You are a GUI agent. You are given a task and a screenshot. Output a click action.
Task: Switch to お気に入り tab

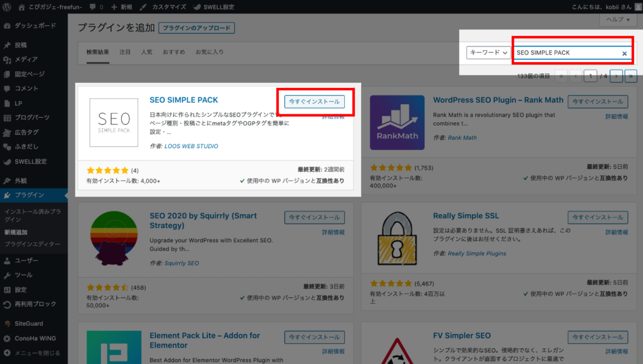click(x=210, y=52)
